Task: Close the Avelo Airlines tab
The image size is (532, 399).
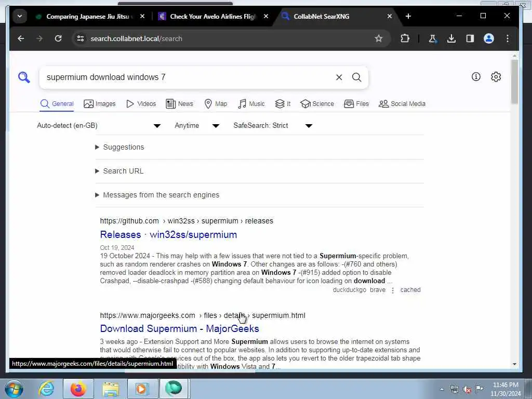Action: pos(266,16)
